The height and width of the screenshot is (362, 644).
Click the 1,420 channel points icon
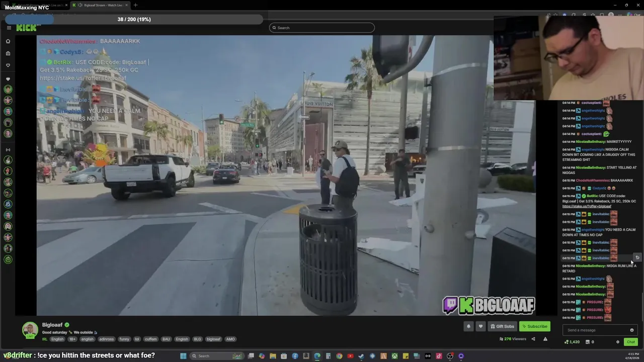(x=572, y=342)
